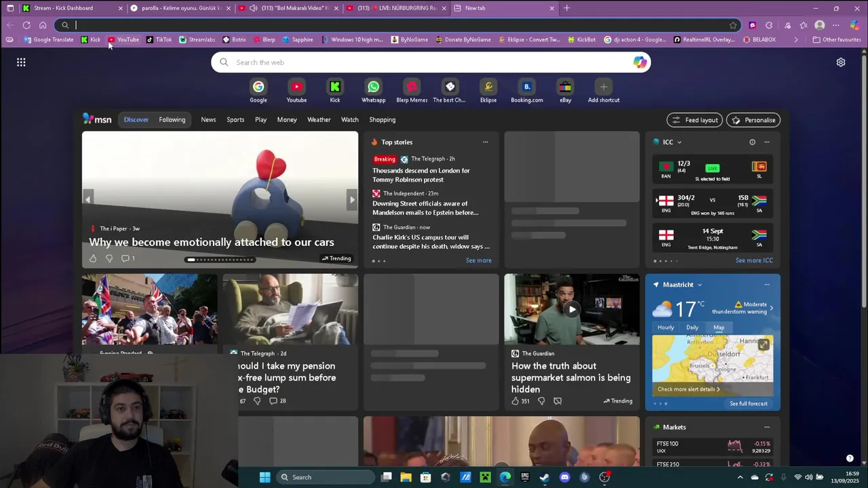Screen dimensions: 868x488
Task: Show hidden system tray icons chevron
Action: (740, 477)
